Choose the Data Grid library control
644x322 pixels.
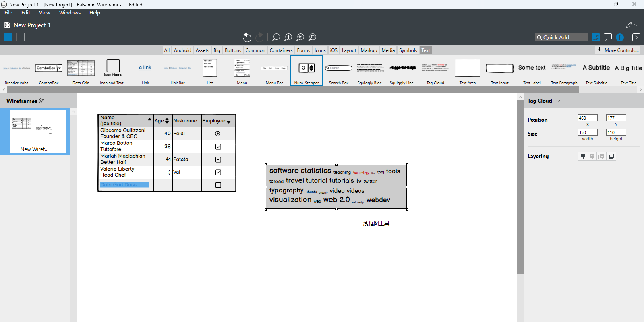pos(81,71)
